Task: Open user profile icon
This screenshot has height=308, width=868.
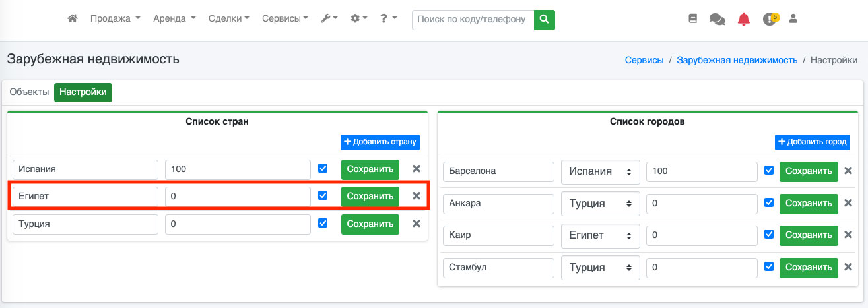Action: [793, 19]
